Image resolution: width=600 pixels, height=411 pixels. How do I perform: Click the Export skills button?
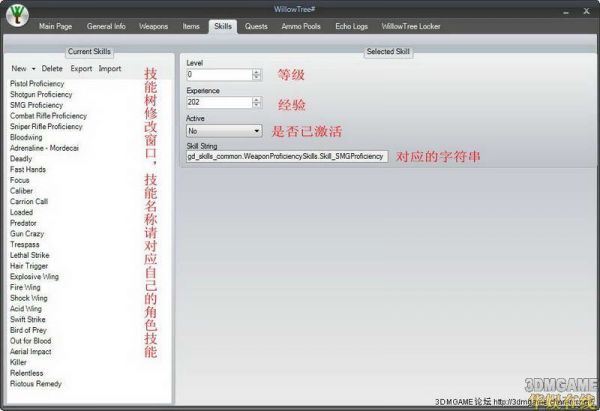point(81,69)
